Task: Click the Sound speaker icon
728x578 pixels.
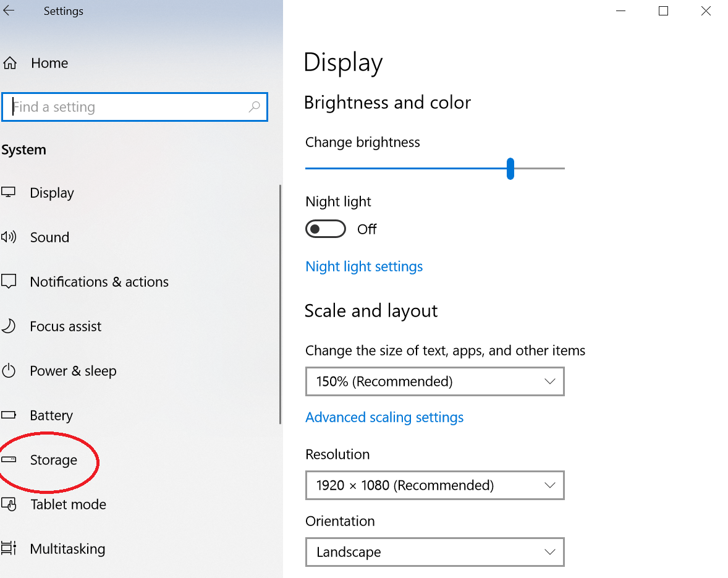Action: [9, 237]
